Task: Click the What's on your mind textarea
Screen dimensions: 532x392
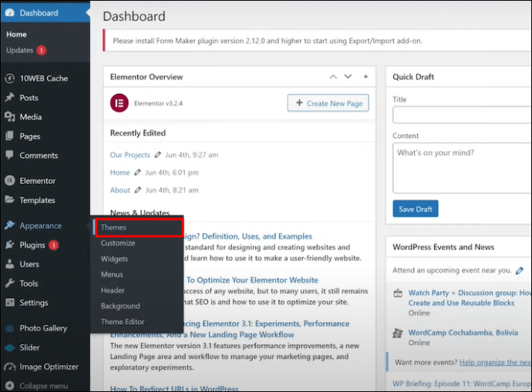Action: pyautogui.click(x=462, y=168)
